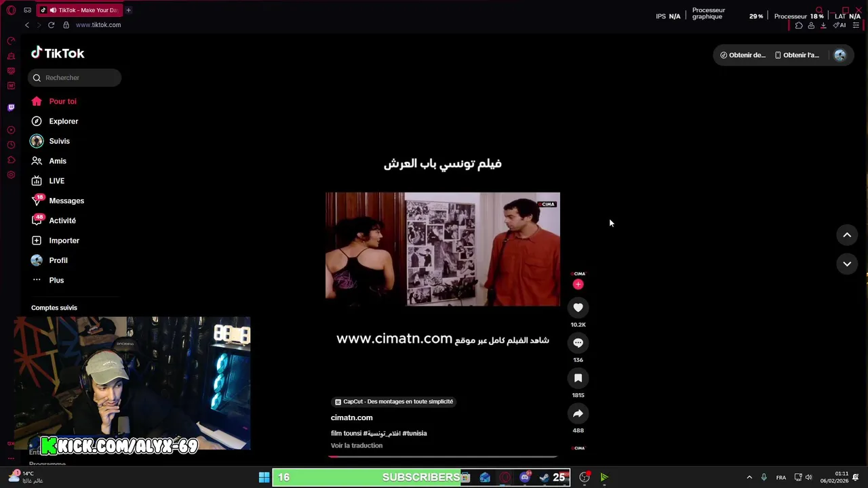Open the CapCut montage link
Image resolution: width=868 pixels, height=488 pixels.
click(x=394, y=402)
